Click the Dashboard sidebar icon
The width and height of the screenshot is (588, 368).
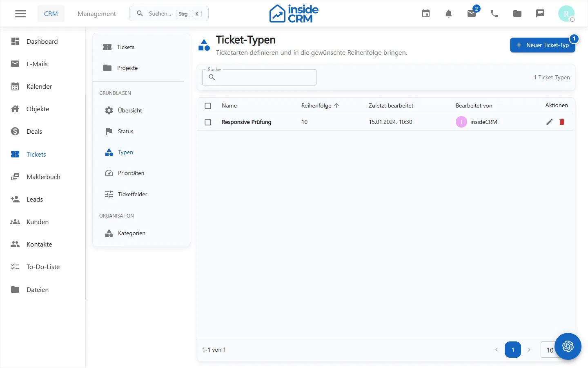click(x=15, y=41)
